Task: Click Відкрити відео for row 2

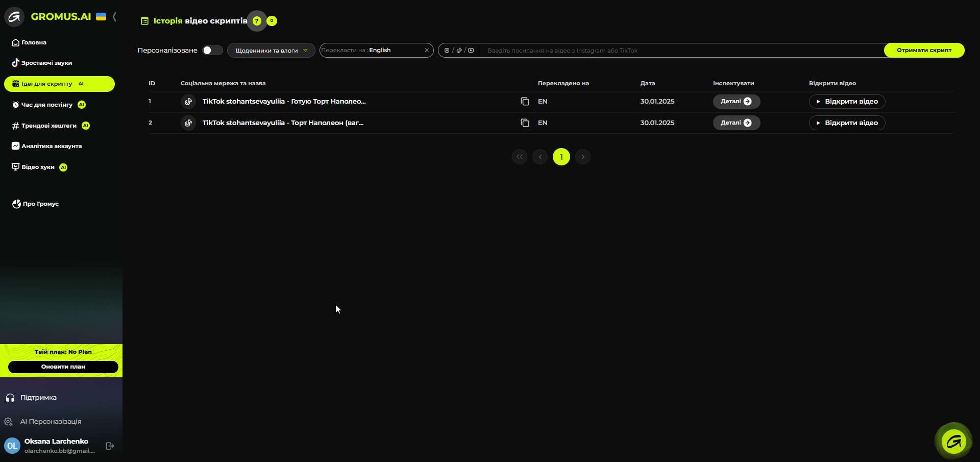Action: [x=847, y=123]
